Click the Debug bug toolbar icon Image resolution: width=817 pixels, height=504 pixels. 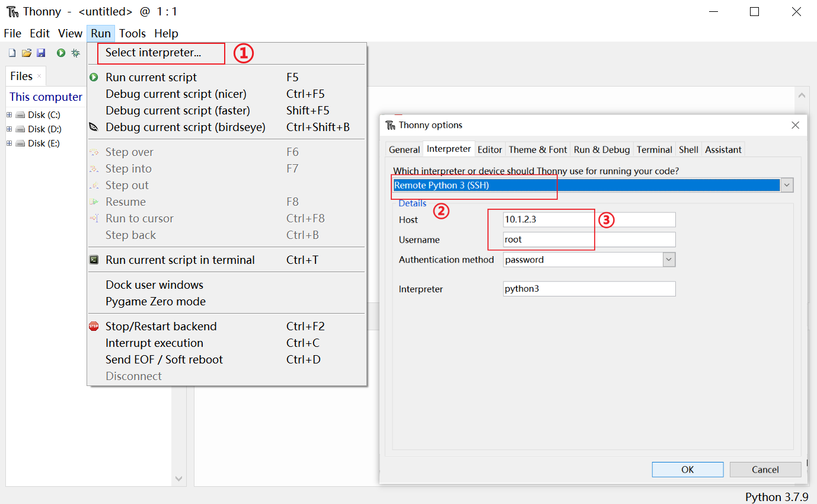[75, 53]
